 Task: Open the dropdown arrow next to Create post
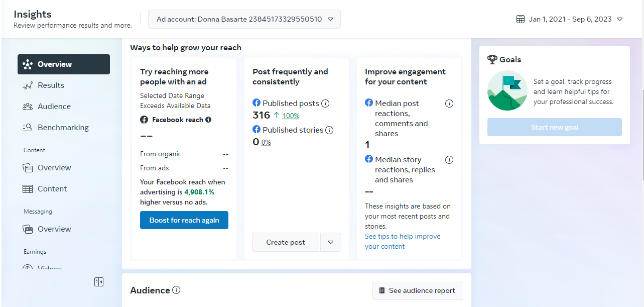point(330,242)
